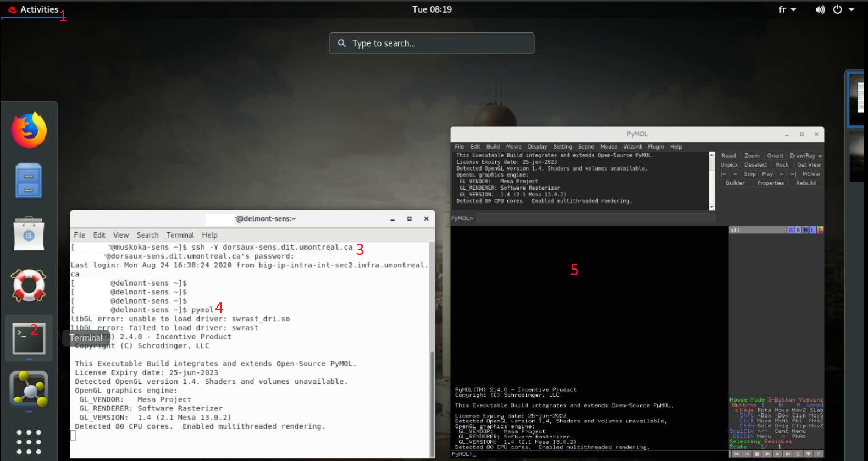Click the red square stop icon in PyMOL

click(x=757, y=454)
